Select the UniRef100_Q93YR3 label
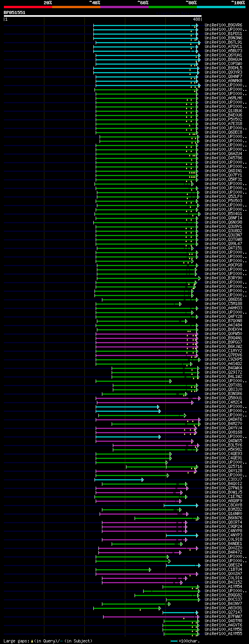Screen dimensions: 249x644 (223, 72)
